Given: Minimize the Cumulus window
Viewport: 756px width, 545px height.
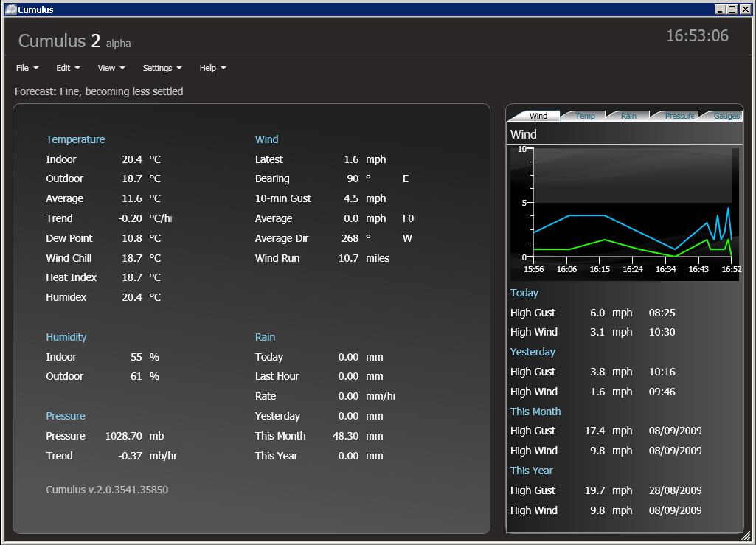Looking at the screenshot, I should click(x=720, y=10).
